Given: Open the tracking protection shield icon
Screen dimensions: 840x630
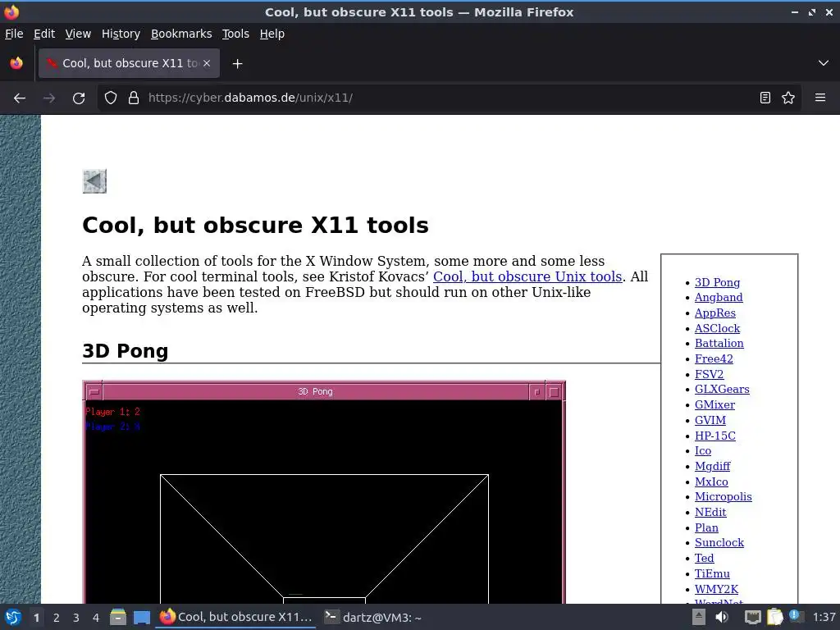Looking at the screenshot, I should [111, 98].
